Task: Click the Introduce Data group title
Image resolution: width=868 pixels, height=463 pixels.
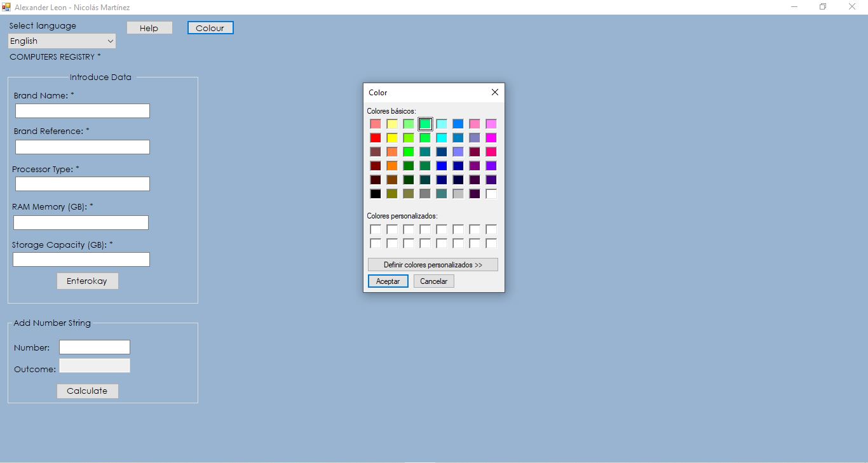Action: point(100,77)
